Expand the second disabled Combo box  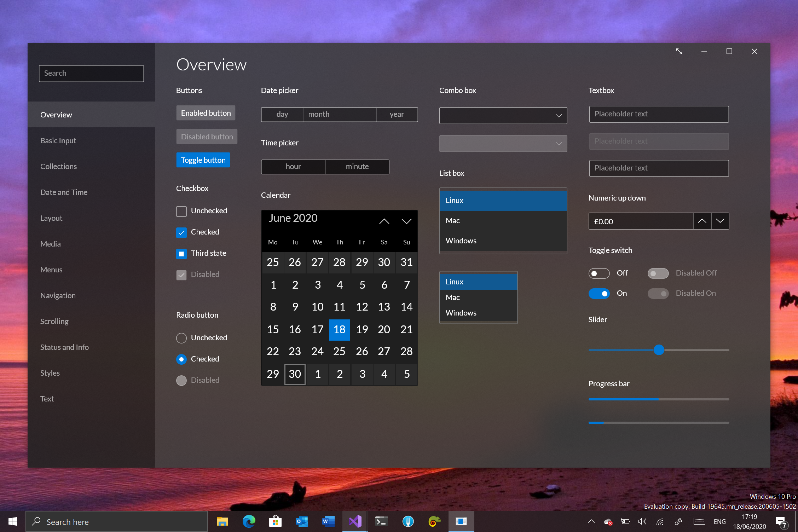(558, 144)
